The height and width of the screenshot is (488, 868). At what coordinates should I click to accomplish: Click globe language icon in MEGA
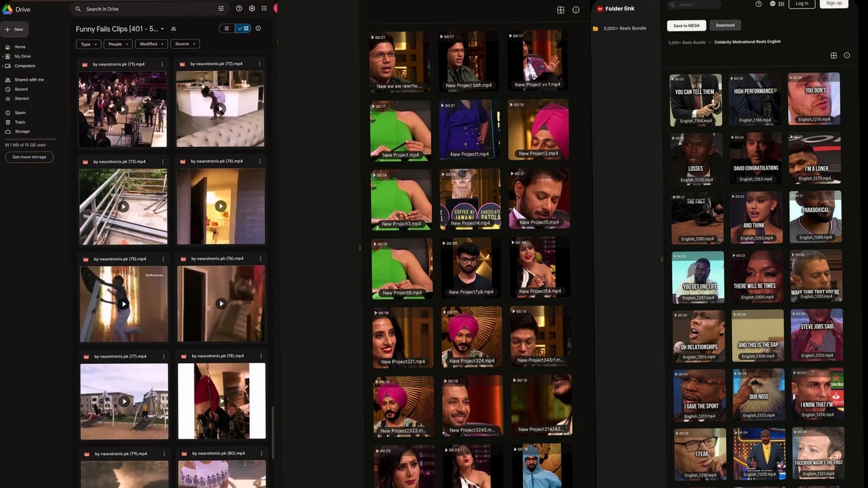[x=772, y=4]
